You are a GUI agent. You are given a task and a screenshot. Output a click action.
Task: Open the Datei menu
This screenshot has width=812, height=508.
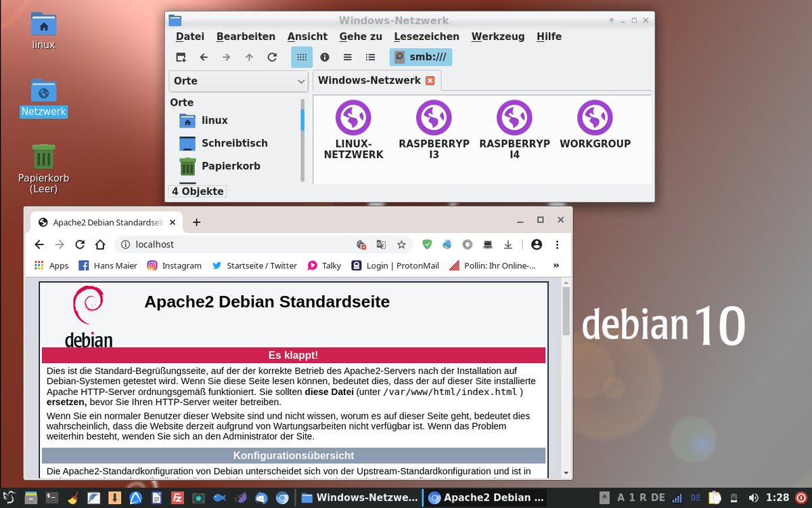coord(190,37)
